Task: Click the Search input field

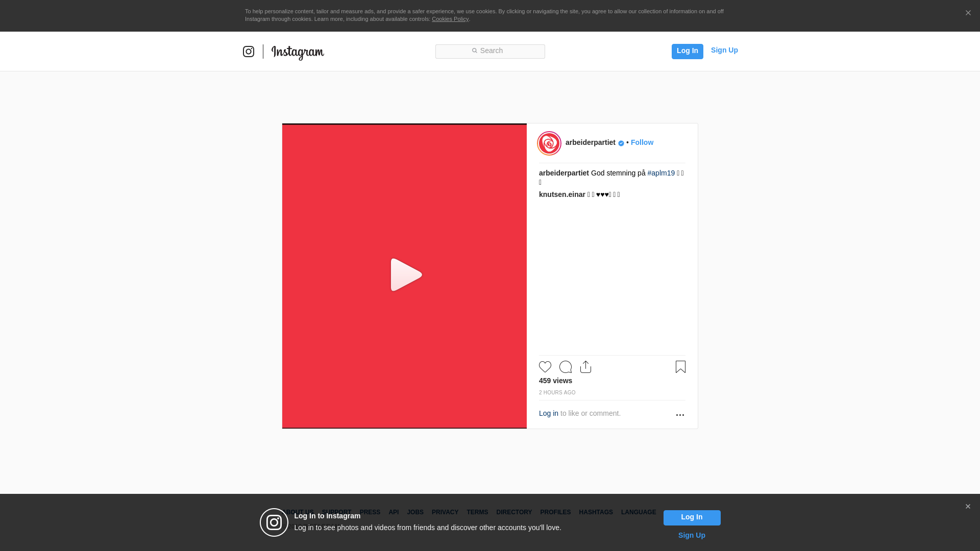Action: pos(490,51)
